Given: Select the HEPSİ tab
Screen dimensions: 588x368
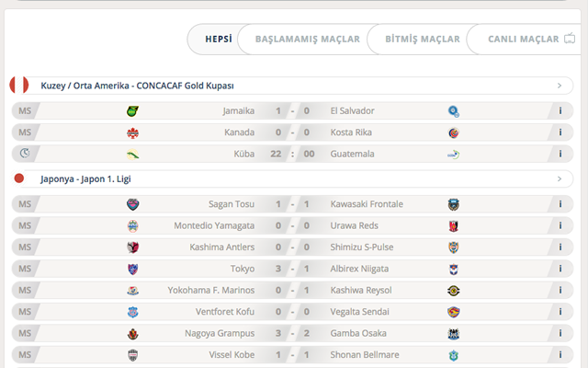Looking at the screenshot, I should [218, 39].
